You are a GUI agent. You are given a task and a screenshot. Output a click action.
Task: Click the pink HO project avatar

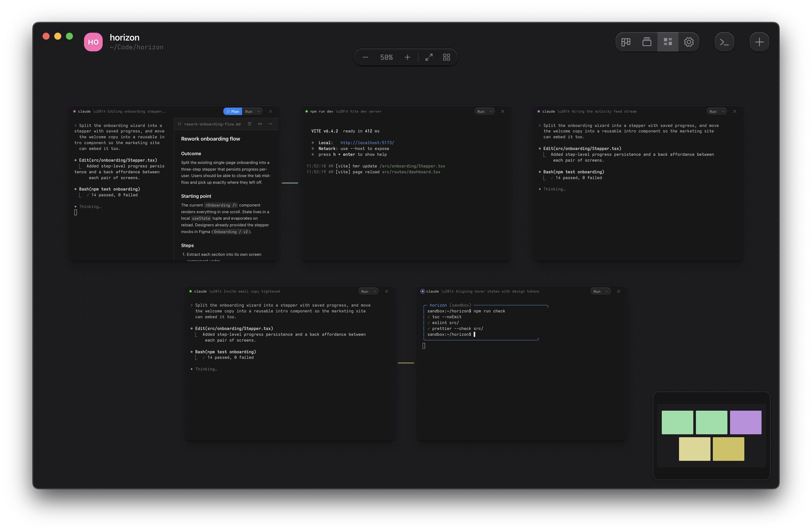(x=93, y=42)
